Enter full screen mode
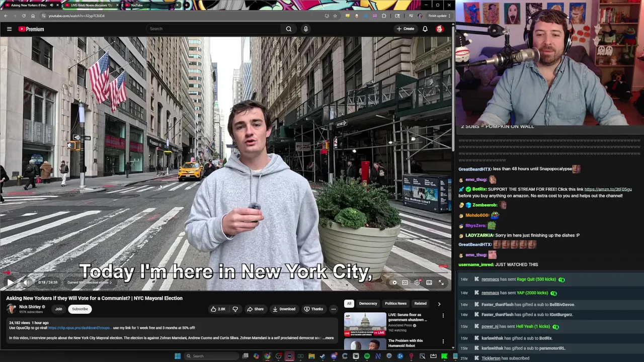 click(441, 283)
